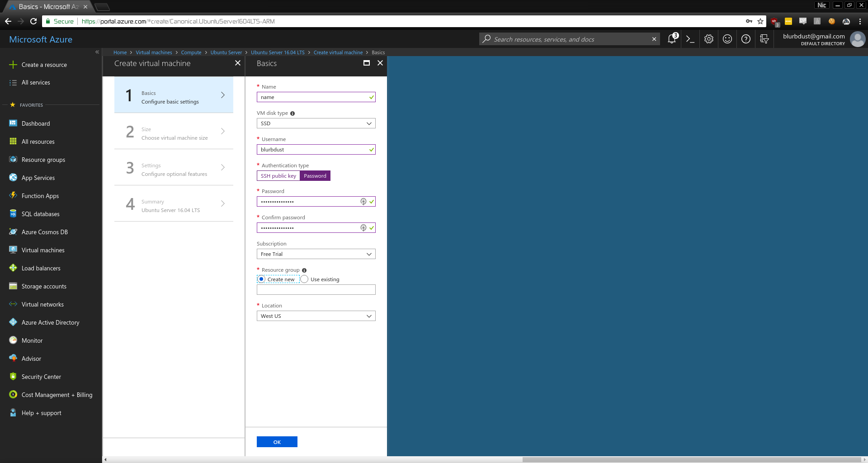Open the Notifications bell icon
The width and height of the screenshot is (868, 463).
click(672, 39)
